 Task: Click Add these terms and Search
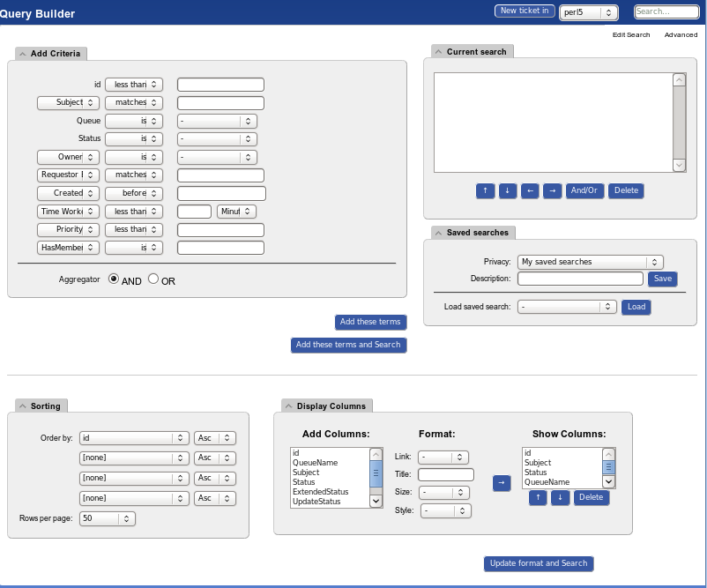click(x=348, y=345)
